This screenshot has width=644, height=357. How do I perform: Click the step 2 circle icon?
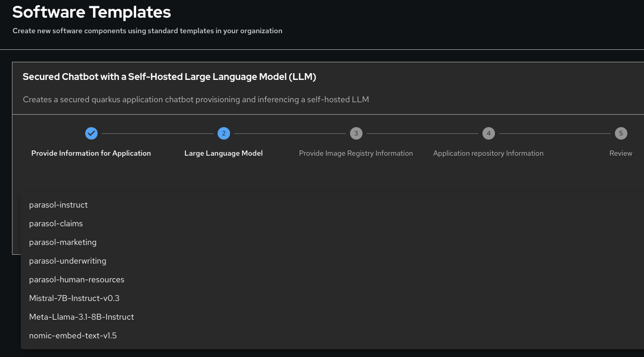224,133
